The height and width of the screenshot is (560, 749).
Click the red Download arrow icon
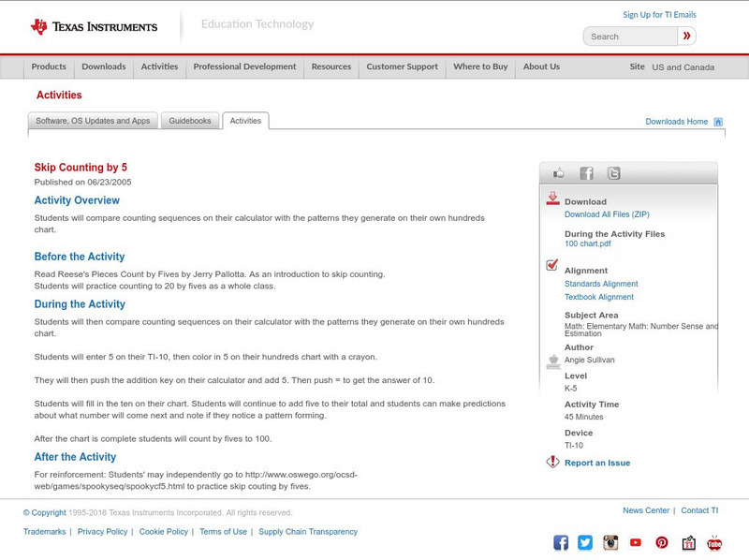coord(552,199)
